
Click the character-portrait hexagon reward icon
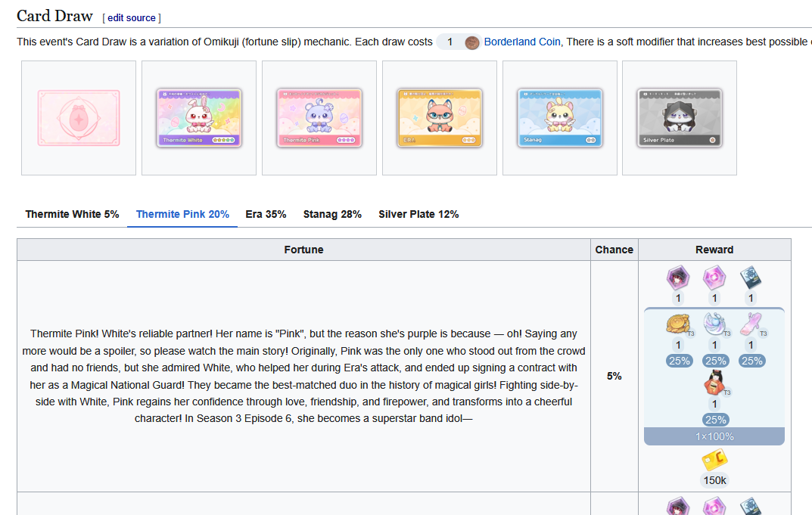point(678,278)
